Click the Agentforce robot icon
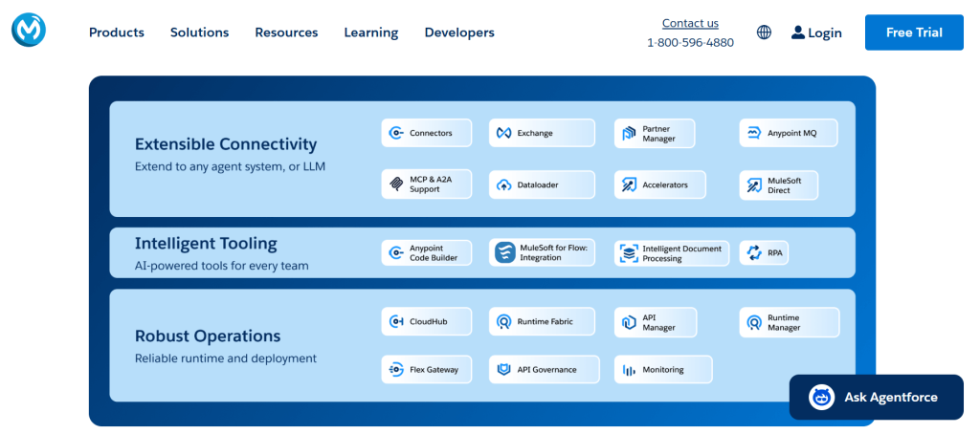Viewport: 980px width, 434px height. click(821, 397)
